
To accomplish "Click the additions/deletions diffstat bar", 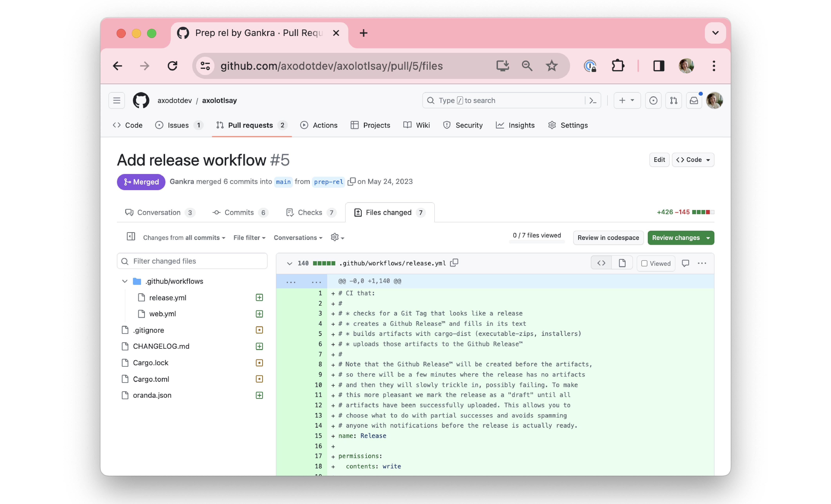I will coord(703,212).
